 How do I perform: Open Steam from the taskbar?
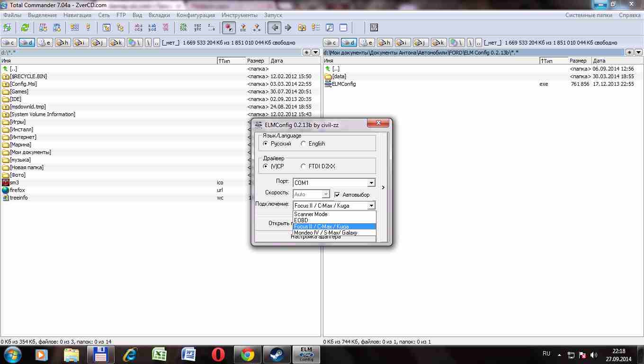tap(277, 355)
